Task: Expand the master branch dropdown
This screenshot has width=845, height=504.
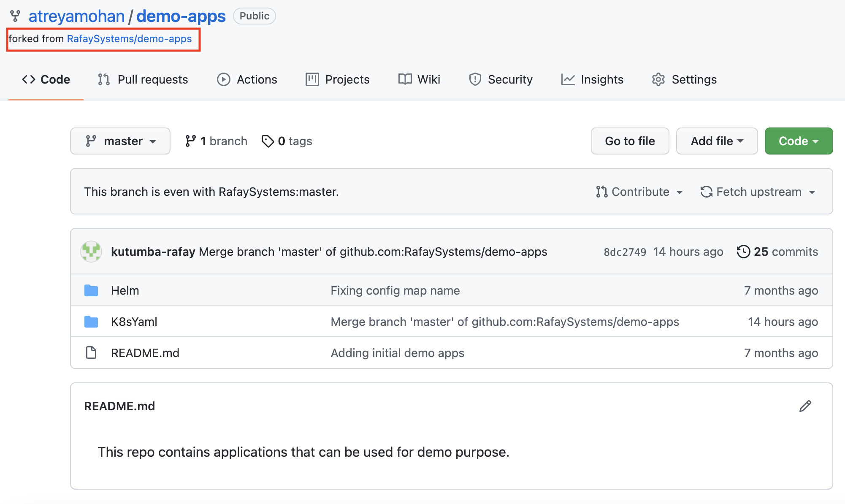Action: pos(120,141)
